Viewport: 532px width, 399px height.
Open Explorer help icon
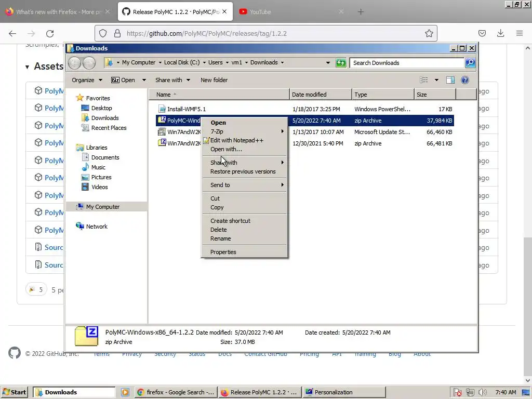coord(465,80)
